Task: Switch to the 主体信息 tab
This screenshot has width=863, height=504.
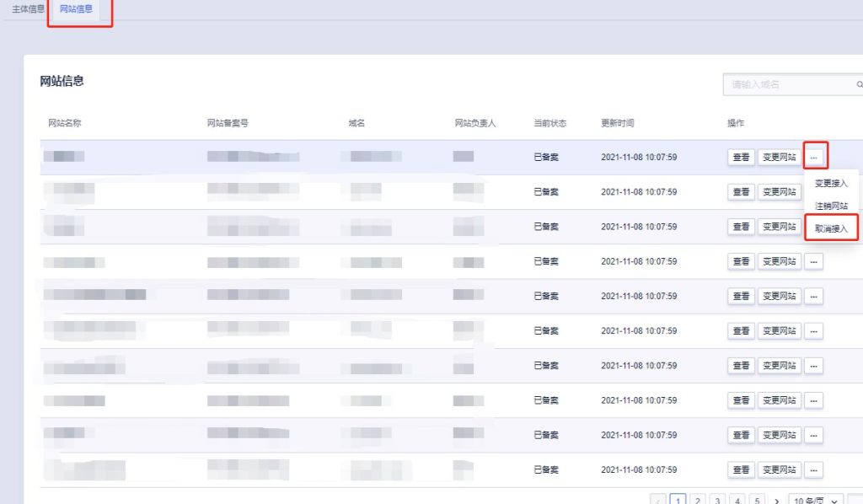Action: pos(25,10)
